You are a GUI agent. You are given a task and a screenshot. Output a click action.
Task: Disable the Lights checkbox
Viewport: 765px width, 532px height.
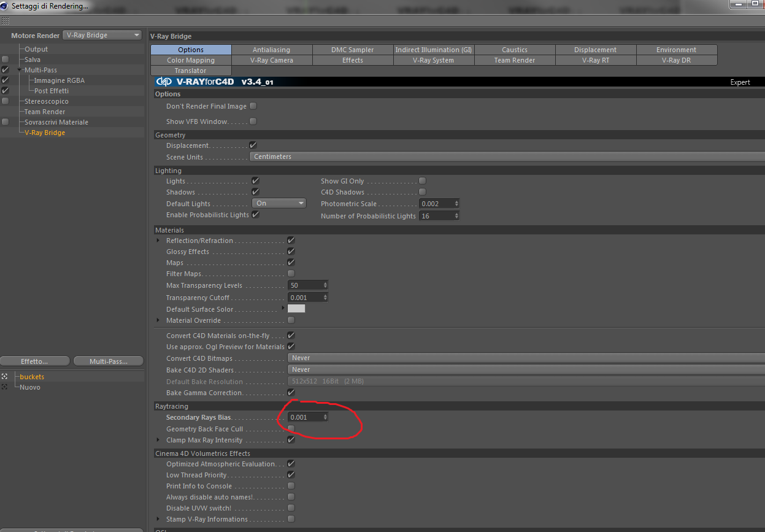[255, 181]
